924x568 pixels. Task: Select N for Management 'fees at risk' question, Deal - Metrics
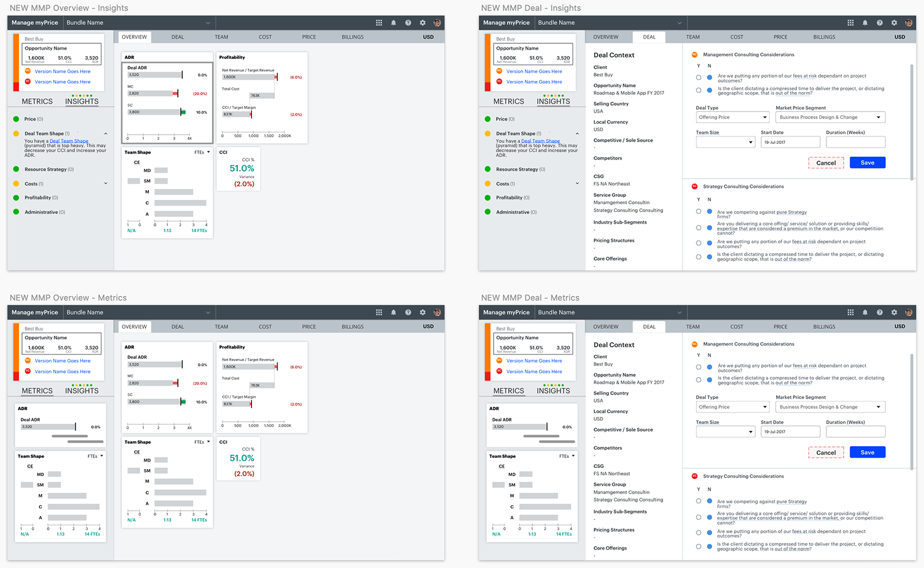click(x=710, y=367)
